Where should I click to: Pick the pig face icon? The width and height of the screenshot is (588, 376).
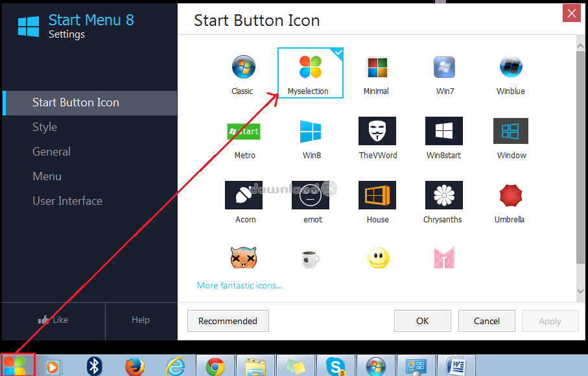coord(244,257)
